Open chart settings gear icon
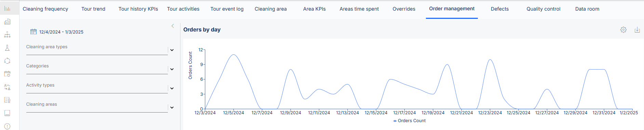This screenshot has height=130, width=644. tap(623, 30)
